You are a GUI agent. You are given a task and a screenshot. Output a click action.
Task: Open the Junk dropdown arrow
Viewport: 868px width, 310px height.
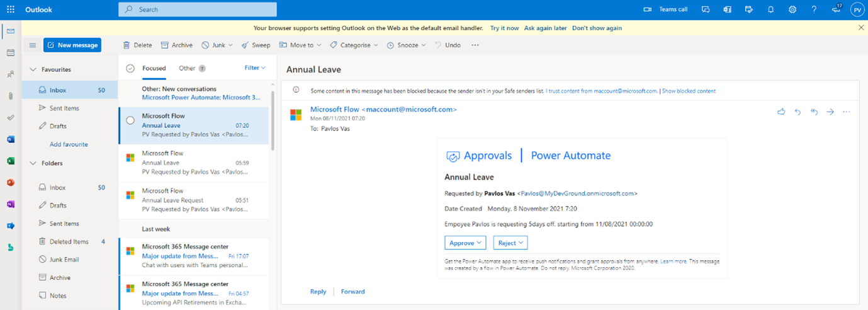pyautogui.click(x=230, y=45)
